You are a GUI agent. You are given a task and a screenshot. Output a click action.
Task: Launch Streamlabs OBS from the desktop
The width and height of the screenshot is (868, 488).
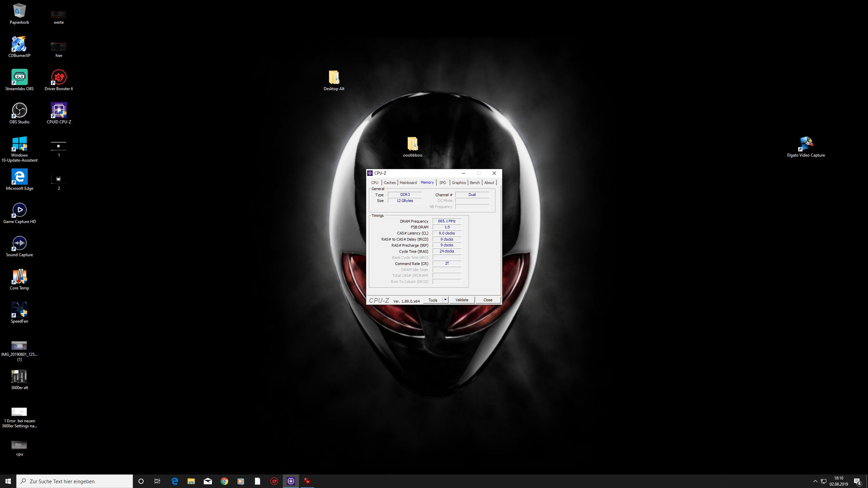coord(19,78)
